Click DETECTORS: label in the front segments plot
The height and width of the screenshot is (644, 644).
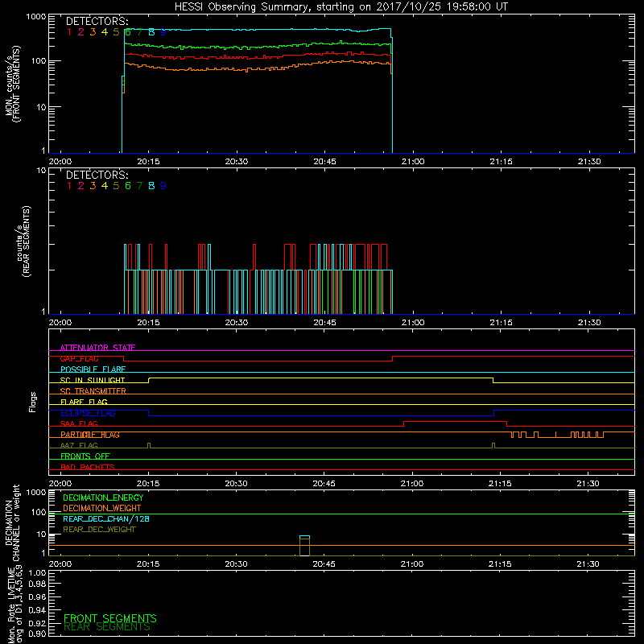(97, 22)
